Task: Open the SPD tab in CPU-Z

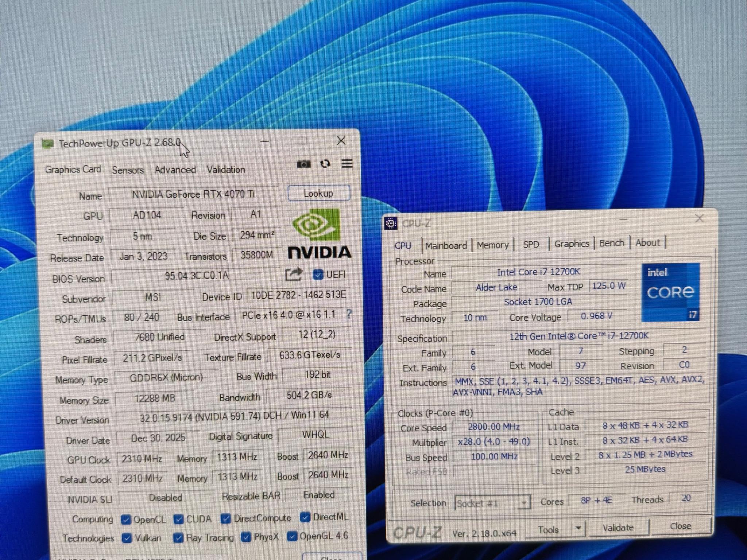Action: tap(531, 244)
